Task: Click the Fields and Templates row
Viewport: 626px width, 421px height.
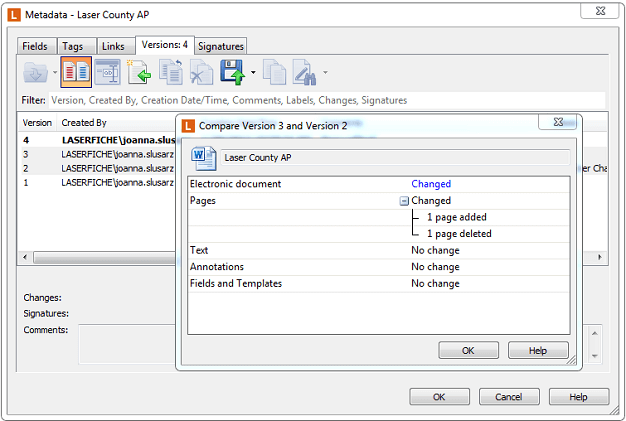Action: pyautogui.click(x=378, y=284)
